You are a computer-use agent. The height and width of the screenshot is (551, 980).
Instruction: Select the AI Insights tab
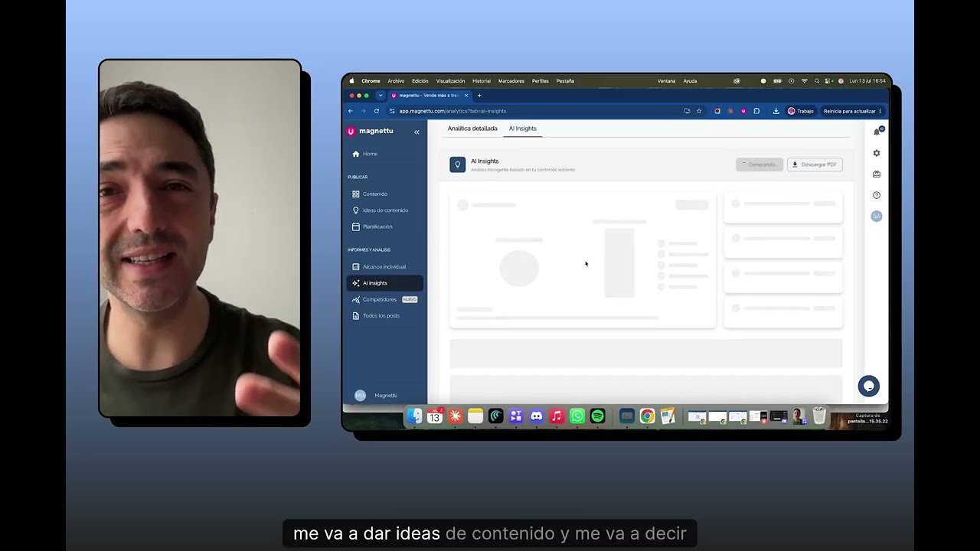(x=523, y=129)
